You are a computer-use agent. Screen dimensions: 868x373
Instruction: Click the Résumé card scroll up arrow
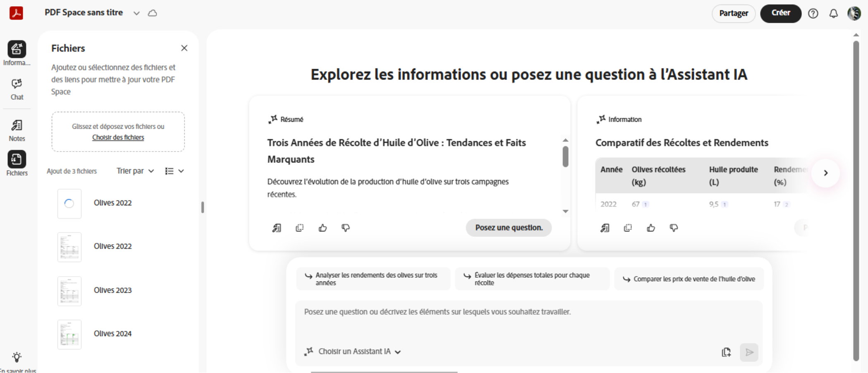(565, 140)
